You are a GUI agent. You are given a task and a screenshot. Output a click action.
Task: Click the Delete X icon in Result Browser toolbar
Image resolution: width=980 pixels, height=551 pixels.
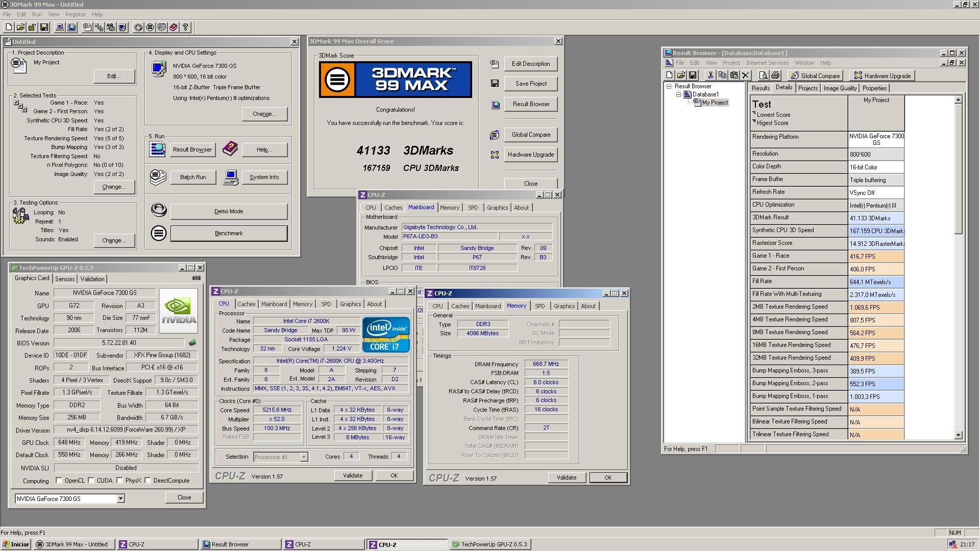tap(745, 76)
